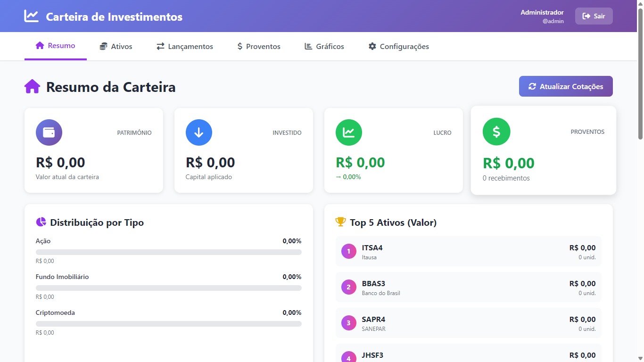
Task: Switch to the Gráficos tab
Action: (x=324, y=46)
